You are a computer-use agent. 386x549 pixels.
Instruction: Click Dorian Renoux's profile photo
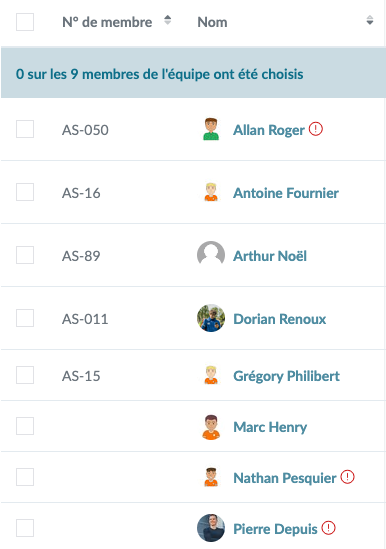tap(211, 318)
